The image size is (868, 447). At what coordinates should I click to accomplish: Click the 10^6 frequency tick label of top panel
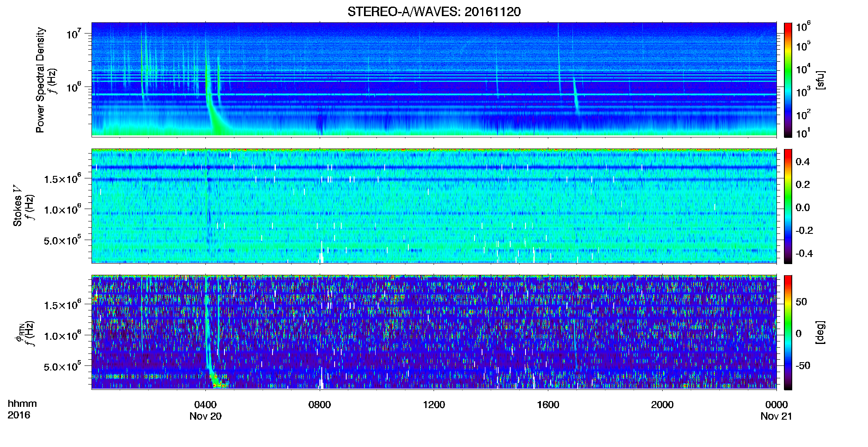click(x=74, y=87)
